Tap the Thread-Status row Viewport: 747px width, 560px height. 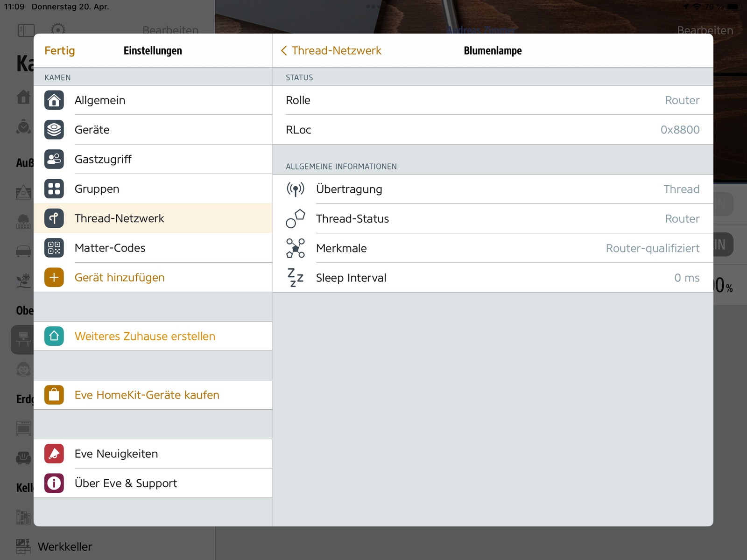click(x=493, y=218)
